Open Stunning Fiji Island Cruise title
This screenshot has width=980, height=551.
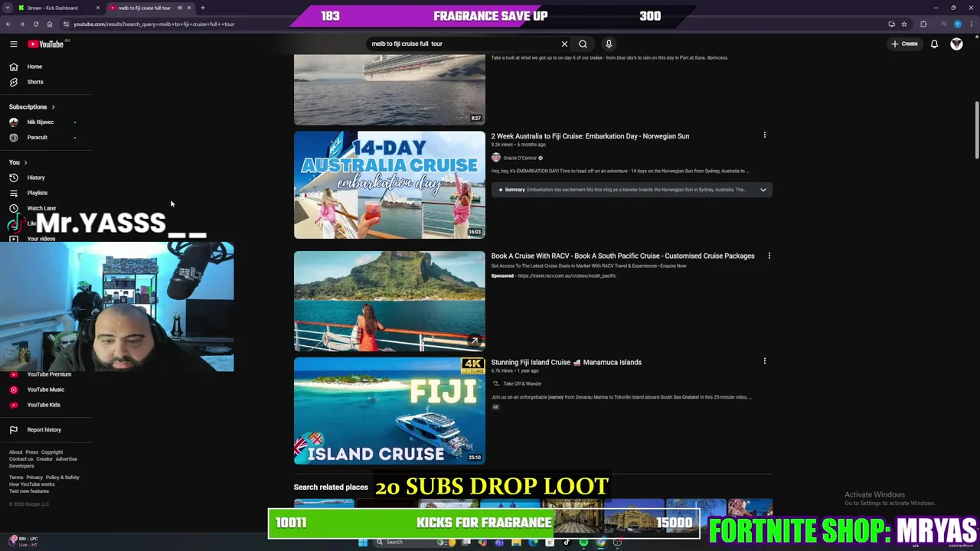pos(566,362)
